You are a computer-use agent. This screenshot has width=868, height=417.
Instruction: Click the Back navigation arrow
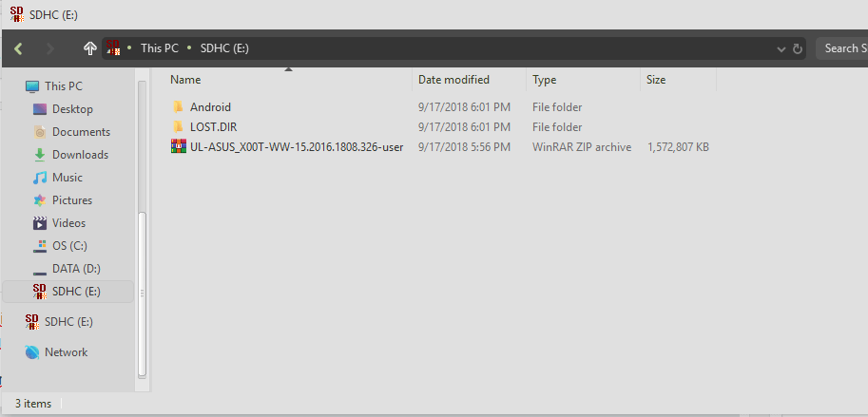pyautogui.click(x=18, y=48)
